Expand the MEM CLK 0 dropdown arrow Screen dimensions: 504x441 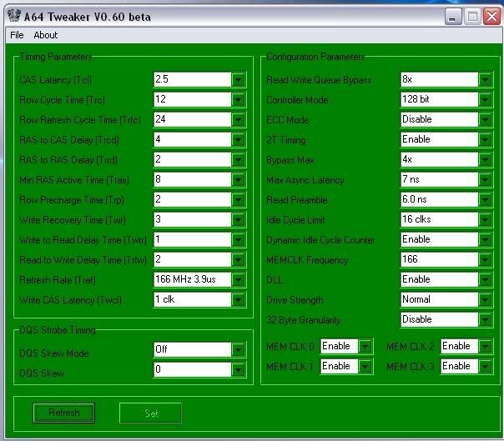point(365,346)
